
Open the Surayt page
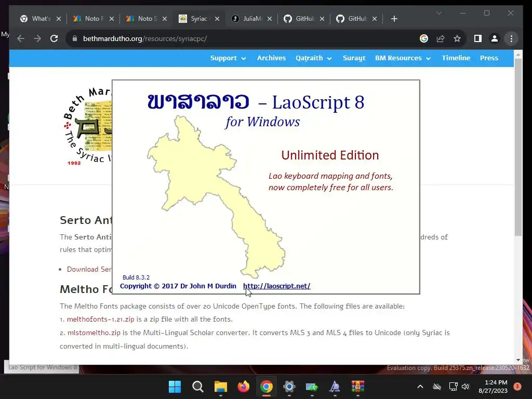[x=354, y=58]
